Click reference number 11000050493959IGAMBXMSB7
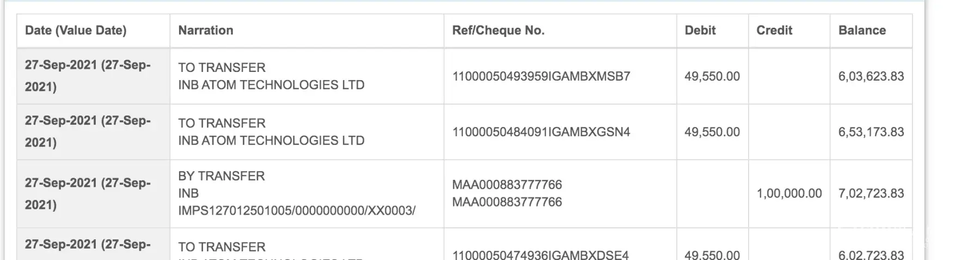980x260 pixels. (x=541, y=76)
